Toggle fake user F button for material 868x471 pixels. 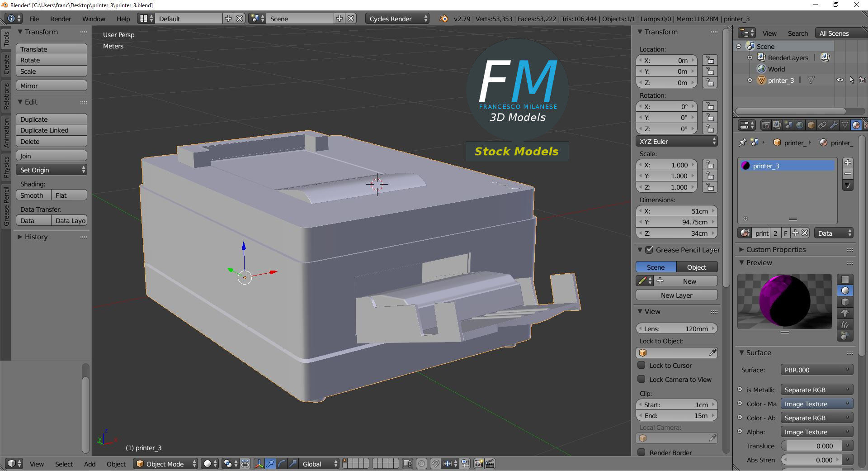pyautogui.click(x=786, y=233)
